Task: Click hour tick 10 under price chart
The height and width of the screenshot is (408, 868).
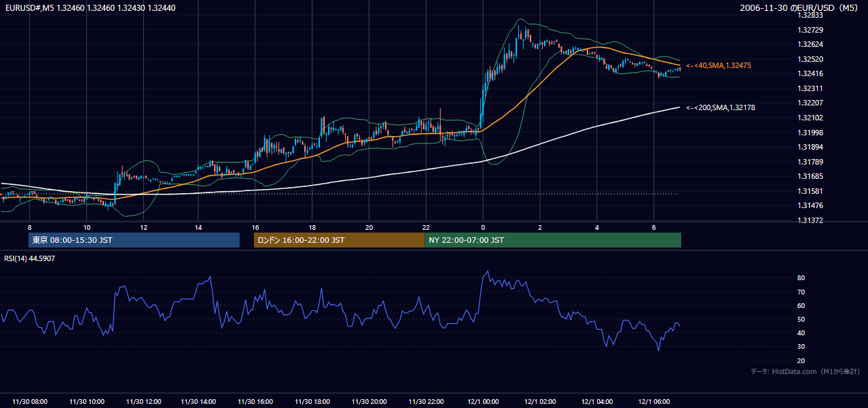Action: [86, 227]
